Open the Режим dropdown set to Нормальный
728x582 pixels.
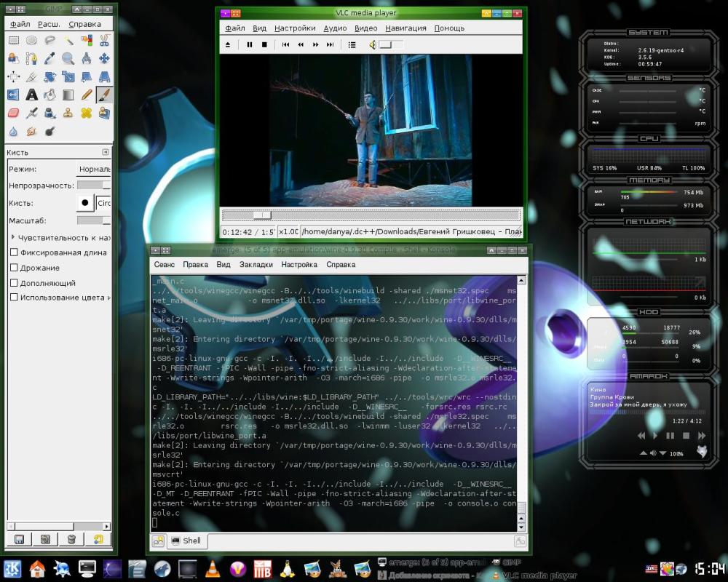click(94, 169)
